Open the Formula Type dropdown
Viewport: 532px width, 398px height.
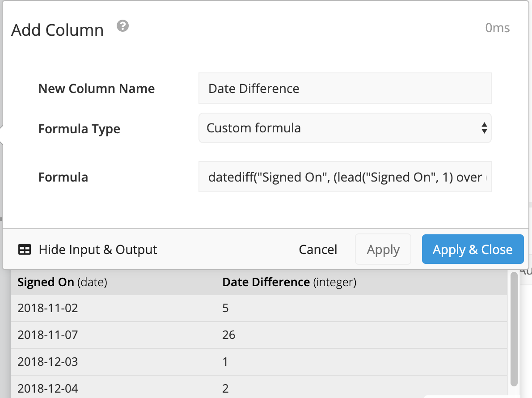(x=345, y=128)
